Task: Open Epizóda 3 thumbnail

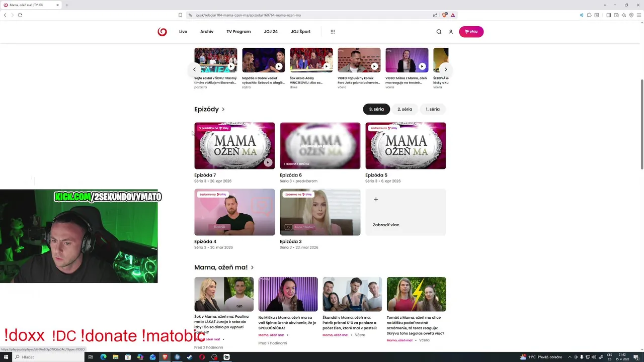Action: (320, 212)
